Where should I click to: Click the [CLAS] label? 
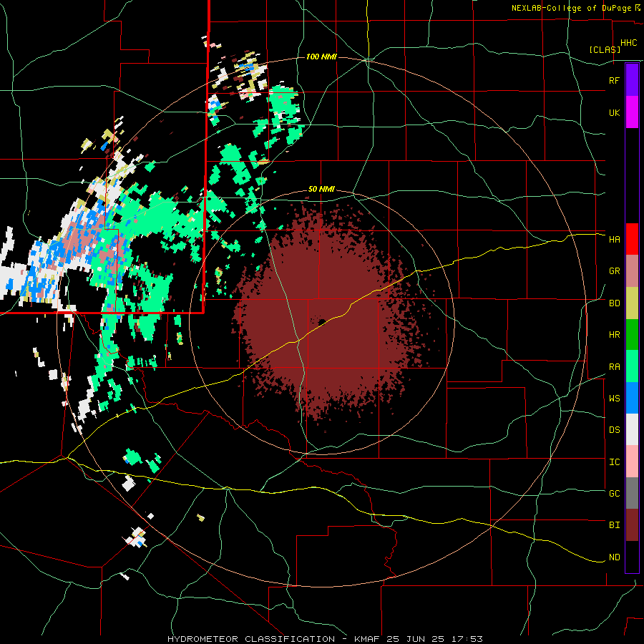click(x=605, y=49)
